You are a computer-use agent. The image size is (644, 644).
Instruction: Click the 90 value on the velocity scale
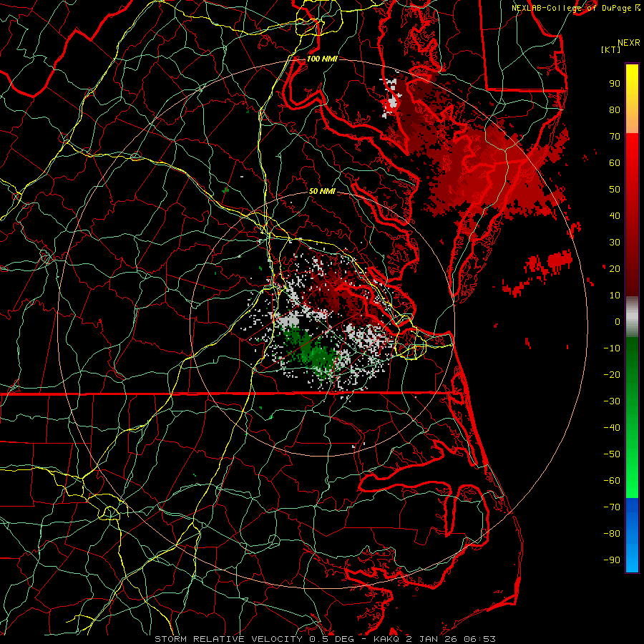615,84
